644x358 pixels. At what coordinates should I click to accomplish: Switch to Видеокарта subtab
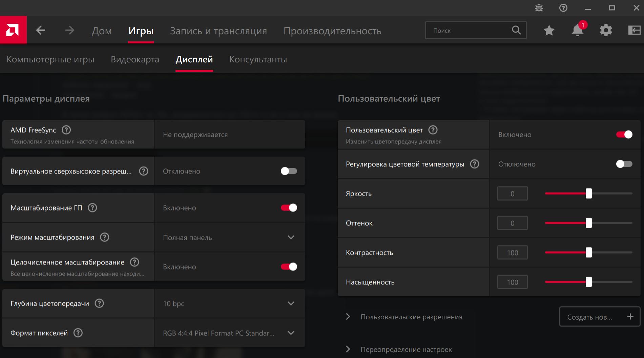tap(135, 59)
